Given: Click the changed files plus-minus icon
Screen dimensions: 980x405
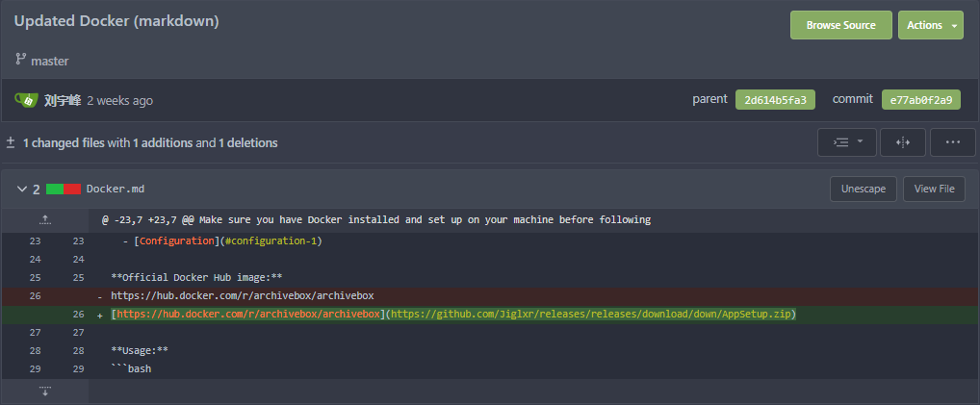Looking at the screenshot, I should pos(11,142).
